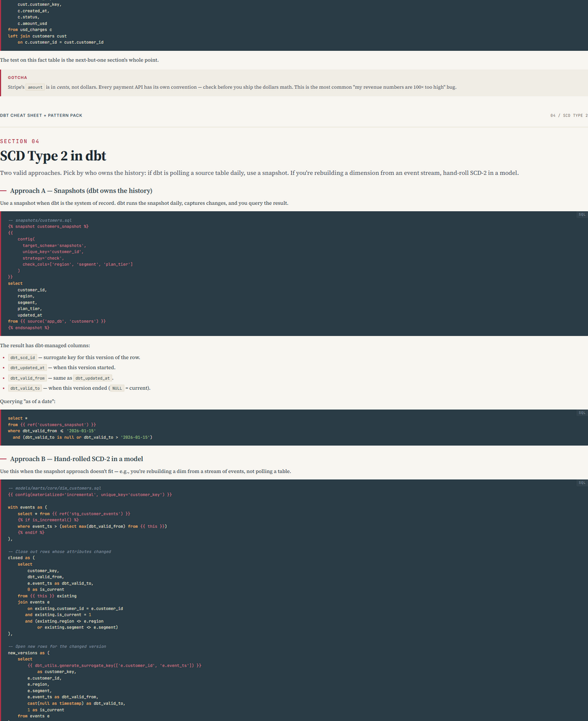This screenshot has width=588, height=721.
Task: Click the '{% endif %}' line
Action: click(31, 533)
